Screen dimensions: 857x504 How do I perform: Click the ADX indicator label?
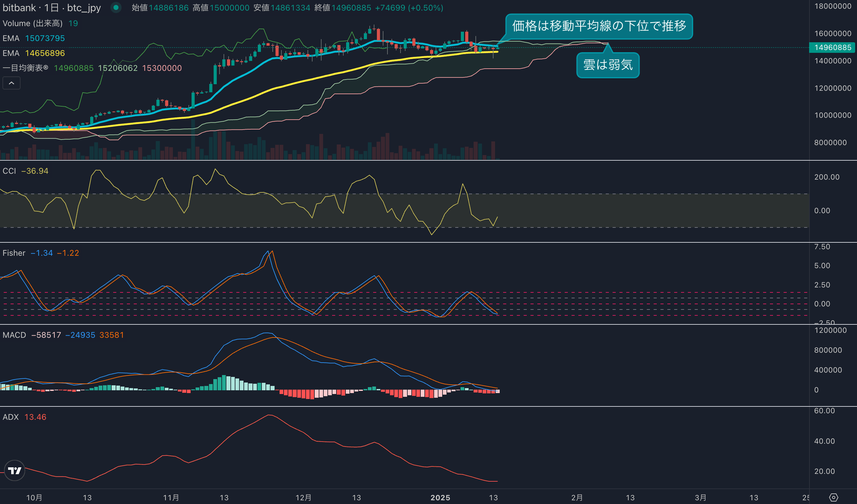11,417
